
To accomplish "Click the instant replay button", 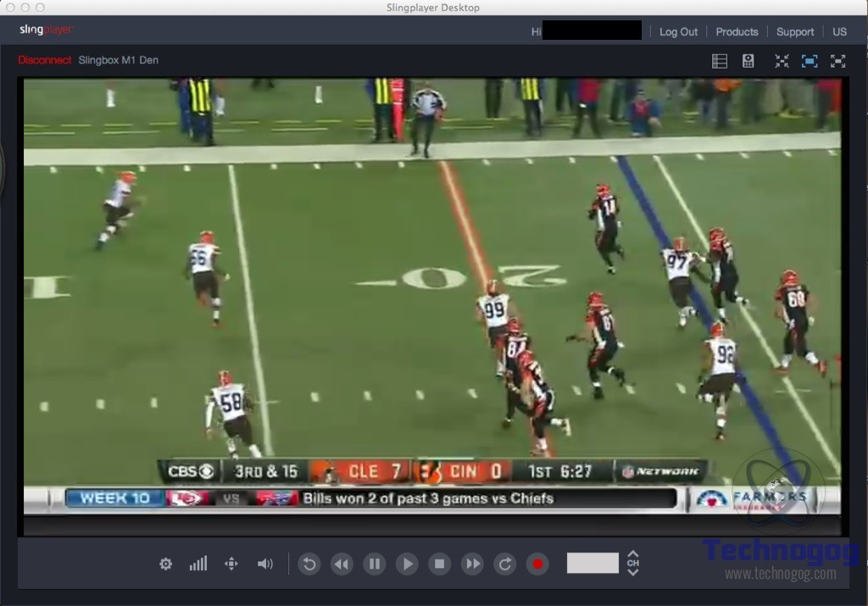I will [x=309, y=564].
